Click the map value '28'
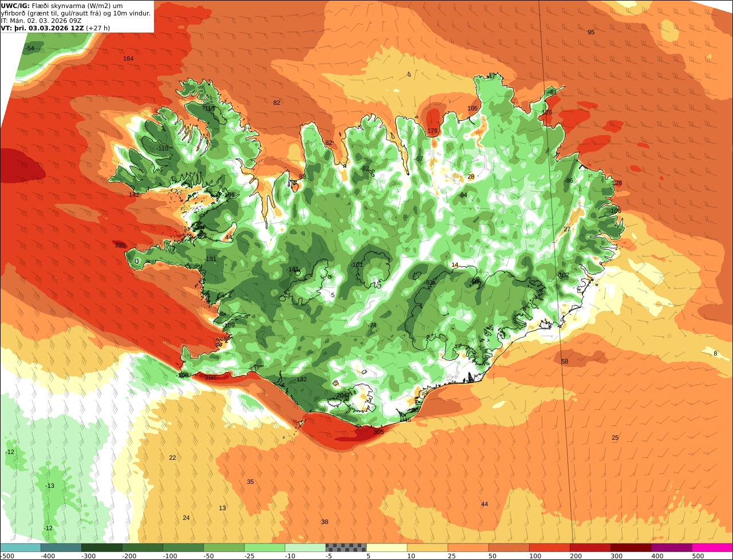The width and height of the screenshot is (733, 560). coord(471,177)
